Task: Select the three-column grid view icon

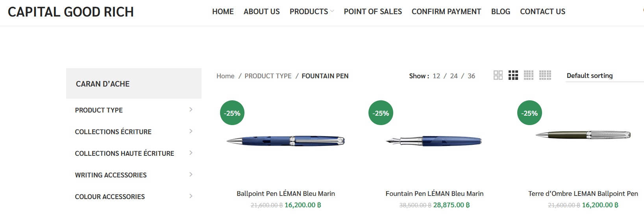Action: tap(513, 75)
